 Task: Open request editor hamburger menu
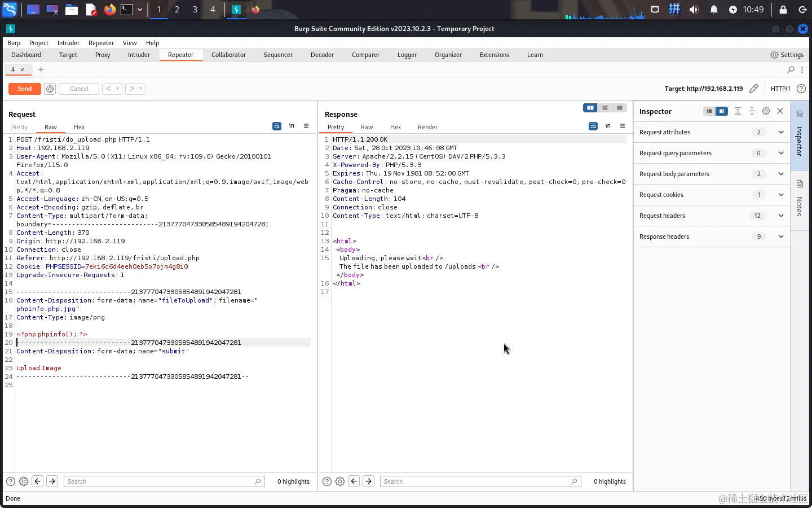[x=306, y=126]
